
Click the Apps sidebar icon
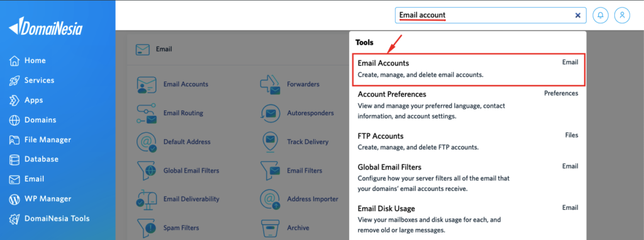(x=14, y=100)
